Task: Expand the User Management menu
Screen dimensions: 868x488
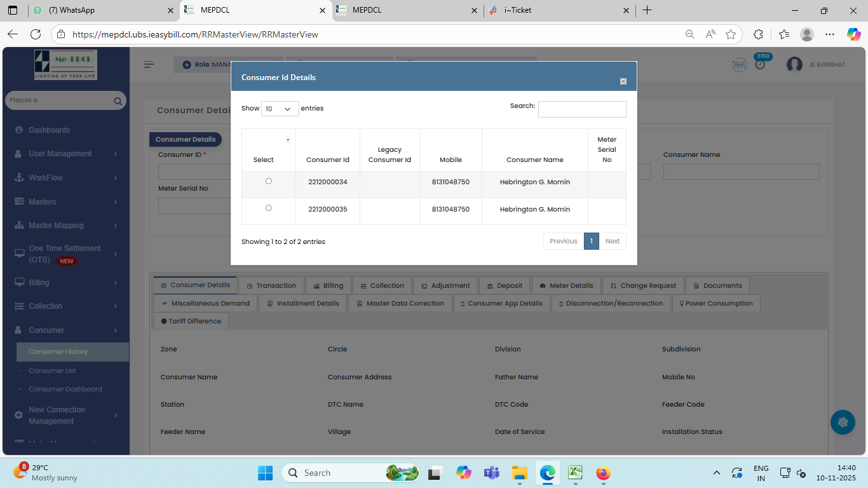Action: [x=66, y=154]
